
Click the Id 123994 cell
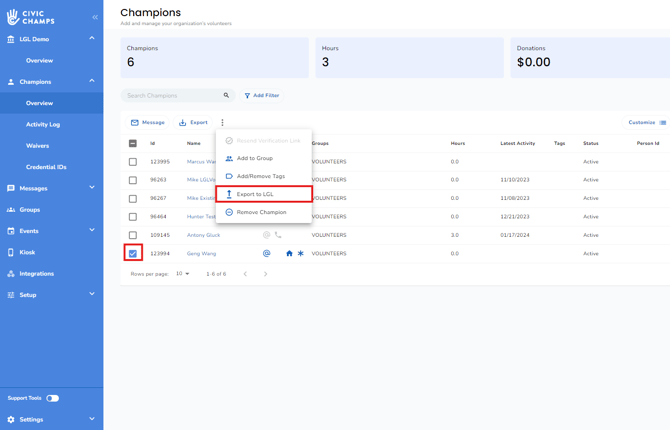(x=160, y=253)
